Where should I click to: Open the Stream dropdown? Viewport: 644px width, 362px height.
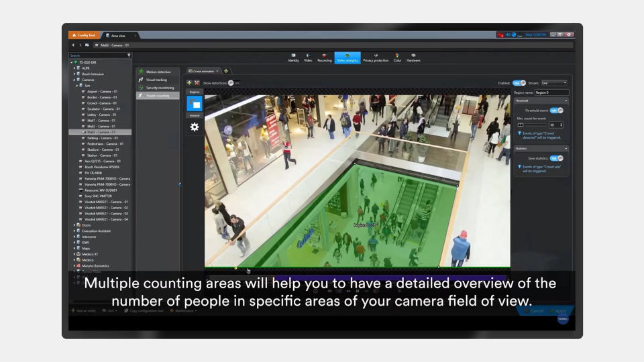(x=554, y=82)
